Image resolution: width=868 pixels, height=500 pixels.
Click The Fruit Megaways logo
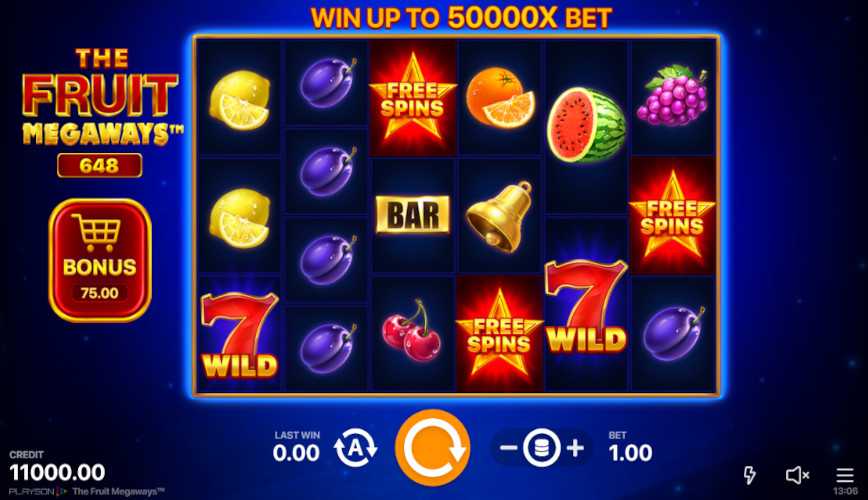click(101, 97)
